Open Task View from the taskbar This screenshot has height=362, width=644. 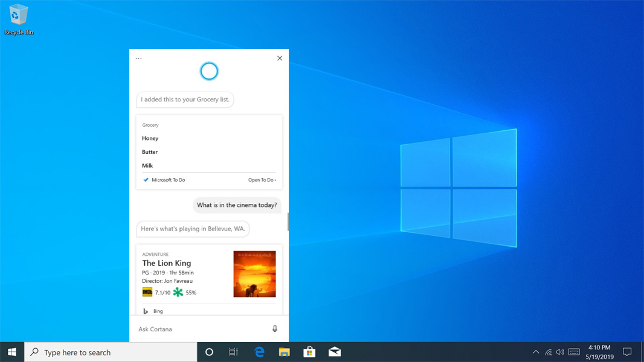tap(233, 352)
